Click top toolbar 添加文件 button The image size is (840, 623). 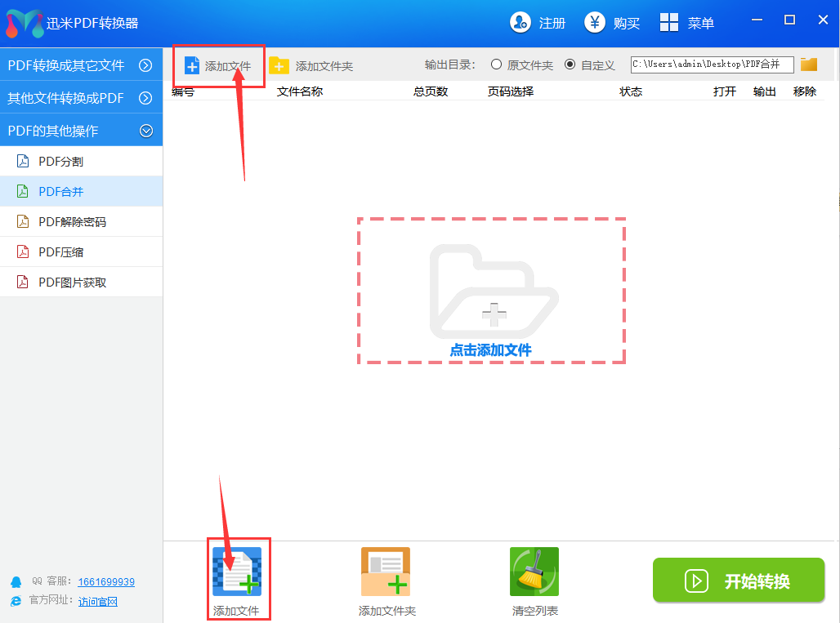pyautogui.click(x=218, y=65)
